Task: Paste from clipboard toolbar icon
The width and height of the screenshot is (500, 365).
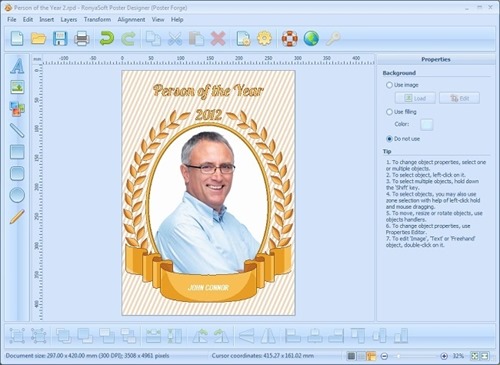Action: 196,39
